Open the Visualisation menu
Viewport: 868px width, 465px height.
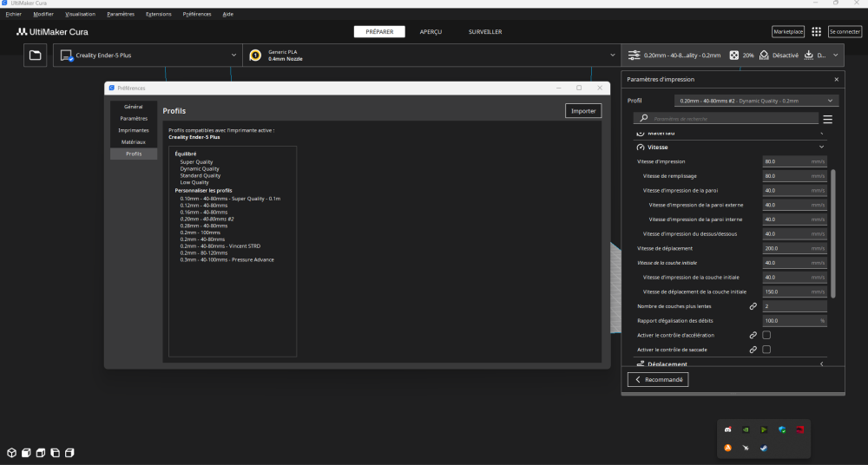80,14
